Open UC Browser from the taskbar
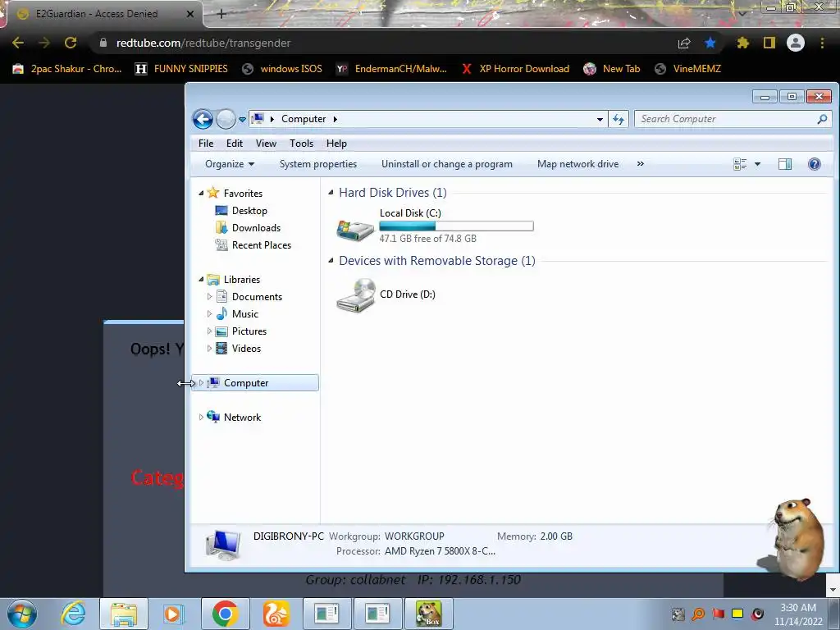The image size is (840, 630). [276, 614]
